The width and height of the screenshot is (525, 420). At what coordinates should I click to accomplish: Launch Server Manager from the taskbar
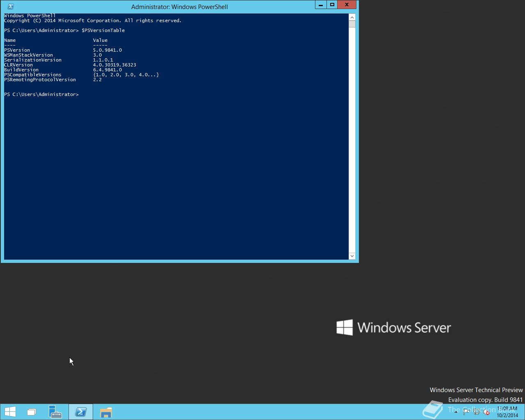pyautogui.click(x=55, y=412)
